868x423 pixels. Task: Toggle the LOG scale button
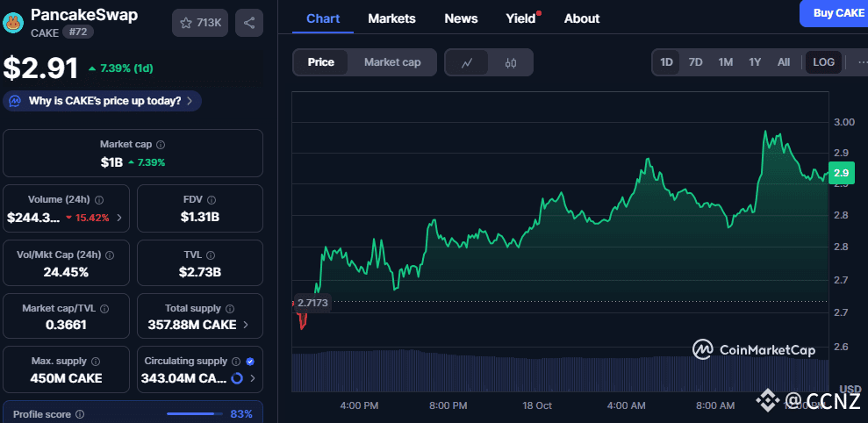pos(824,62)
